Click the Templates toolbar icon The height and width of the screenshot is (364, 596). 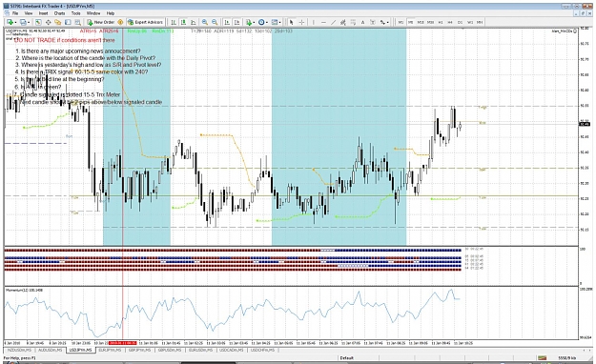pos(274,22)
